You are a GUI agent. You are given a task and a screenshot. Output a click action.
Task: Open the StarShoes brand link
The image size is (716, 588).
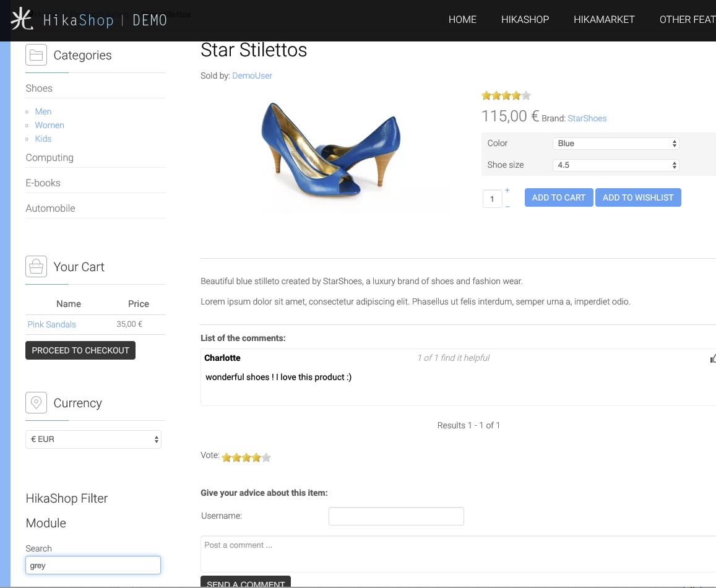pyautogui.click(x=587, y=118)
